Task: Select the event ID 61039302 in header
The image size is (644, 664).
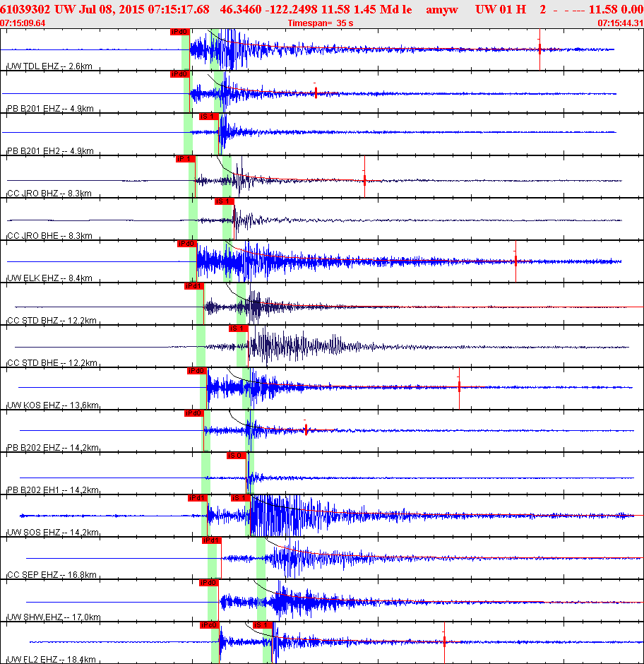Action: coord(25,9)
